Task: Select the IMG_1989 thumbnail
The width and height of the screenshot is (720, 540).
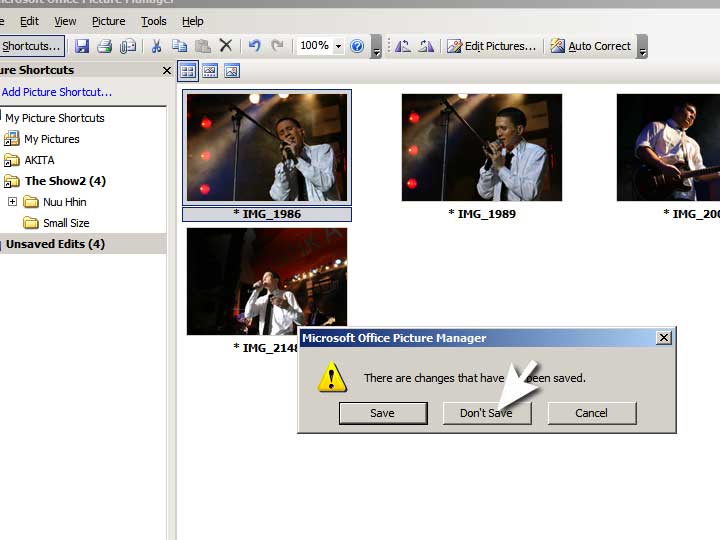Action: click(482, 148)
